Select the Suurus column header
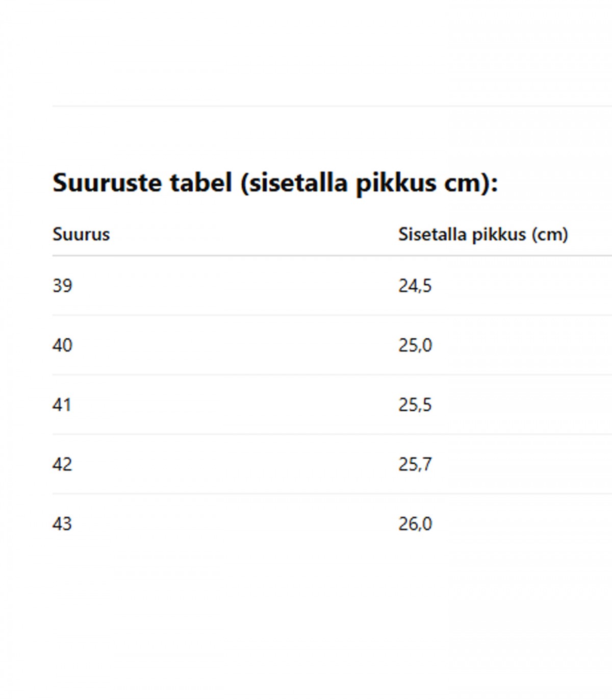The height and width of the screenshot is (700, 612). 81,234
